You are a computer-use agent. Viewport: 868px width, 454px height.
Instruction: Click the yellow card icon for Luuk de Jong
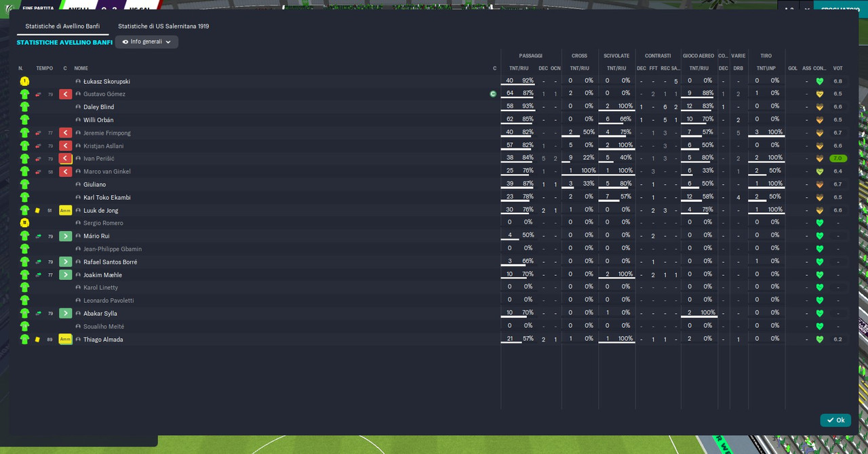pyautogui.click(x=38, y=211)
